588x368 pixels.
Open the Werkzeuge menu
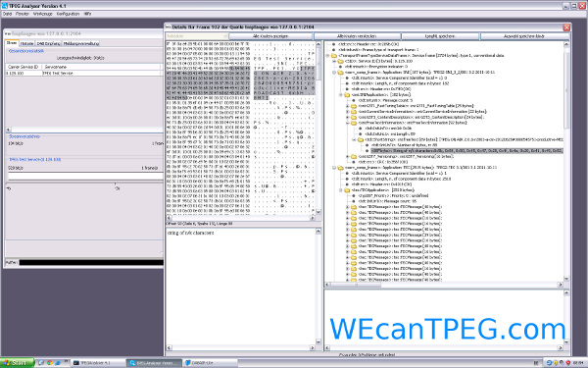(43, 14)
